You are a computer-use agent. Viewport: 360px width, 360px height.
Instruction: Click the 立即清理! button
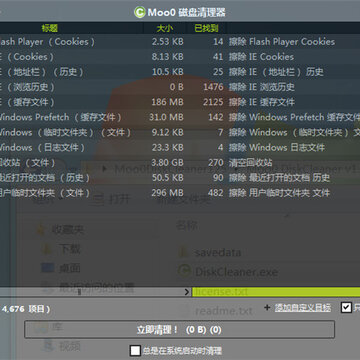pyautogui.click(x=179, y=330)
